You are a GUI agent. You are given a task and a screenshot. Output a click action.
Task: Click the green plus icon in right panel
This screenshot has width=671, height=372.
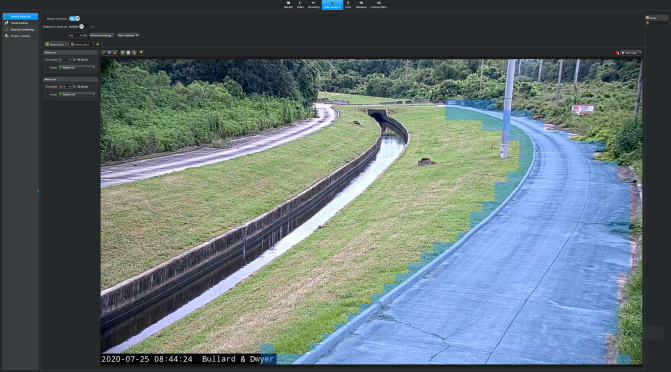647,23
